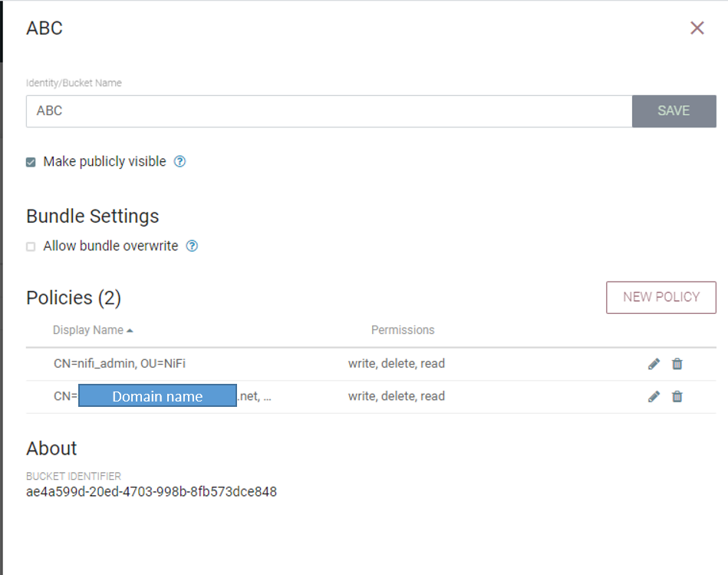Edit the CN=nifi_admin policy with pencil icon
This screenshot has width=728, height=575.
[654, 364]
